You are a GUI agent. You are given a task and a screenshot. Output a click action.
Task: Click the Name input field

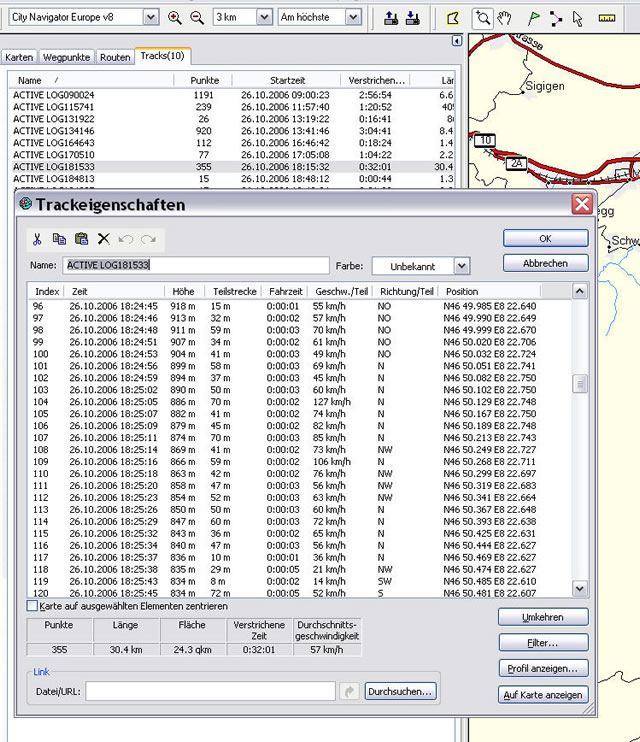[196, 265]
